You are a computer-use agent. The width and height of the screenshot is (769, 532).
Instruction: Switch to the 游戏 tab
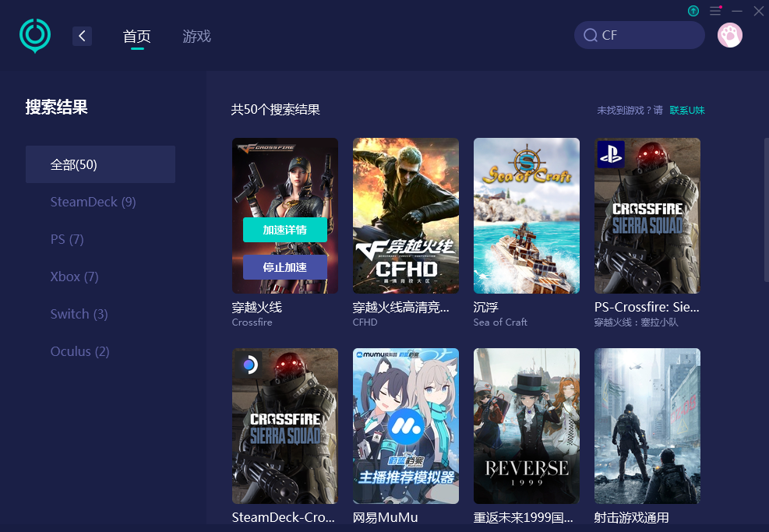(196, 37)
